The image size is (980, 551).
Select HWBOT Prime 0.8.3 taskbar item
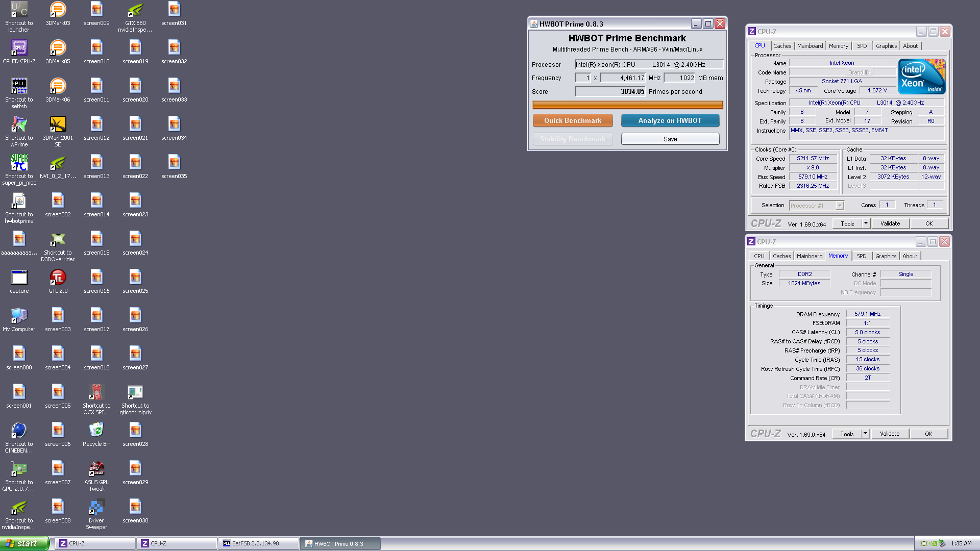340,544
